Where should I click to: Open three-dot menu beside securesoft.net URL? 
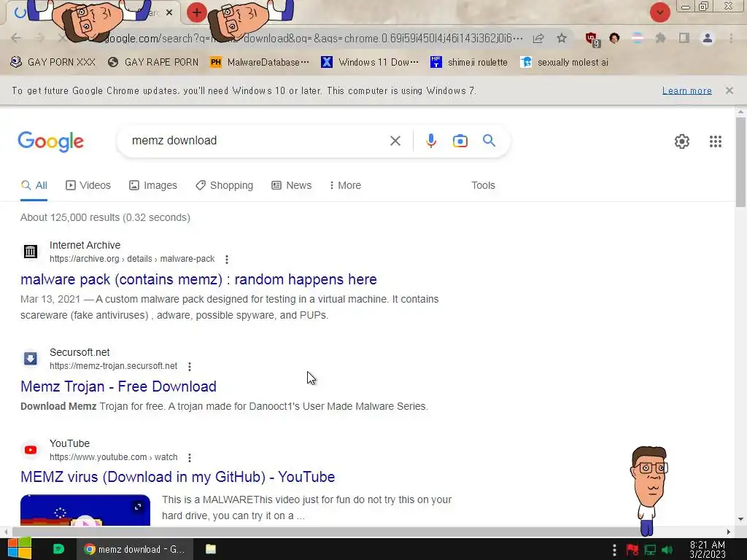pyautogui.click(x=190, y=367)
